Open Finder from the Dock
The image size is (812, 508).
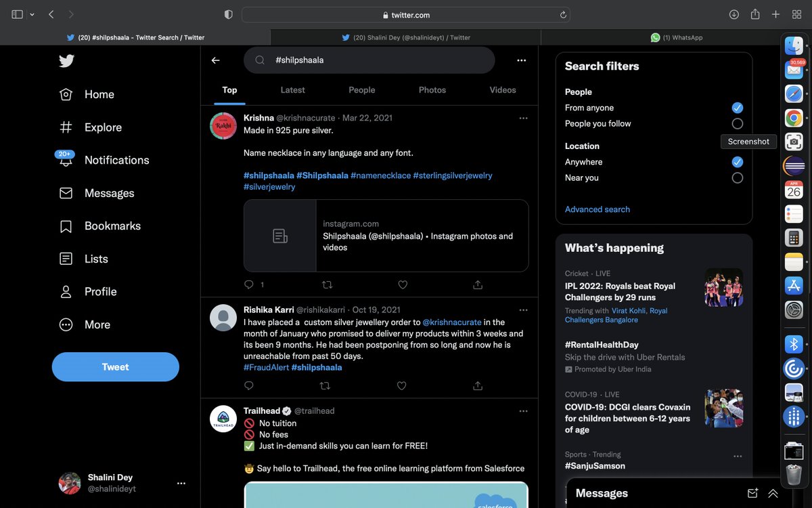(x=794, y=46)
